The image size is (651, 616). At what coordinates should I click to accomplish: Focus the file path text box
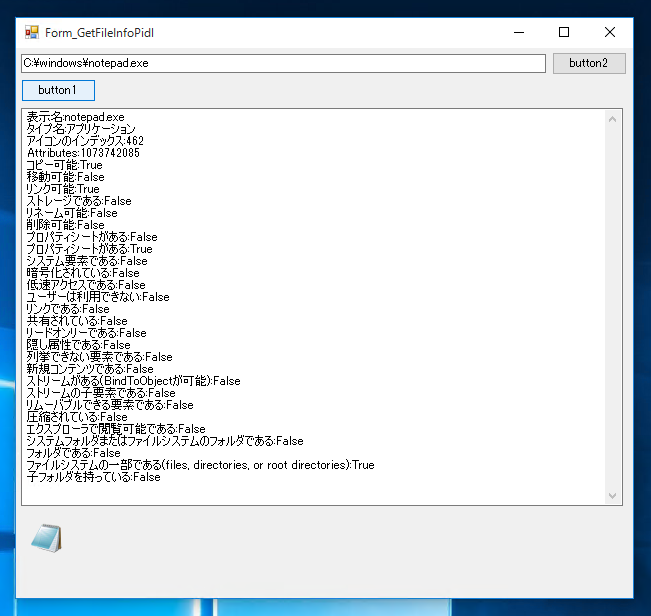(283, 63)
